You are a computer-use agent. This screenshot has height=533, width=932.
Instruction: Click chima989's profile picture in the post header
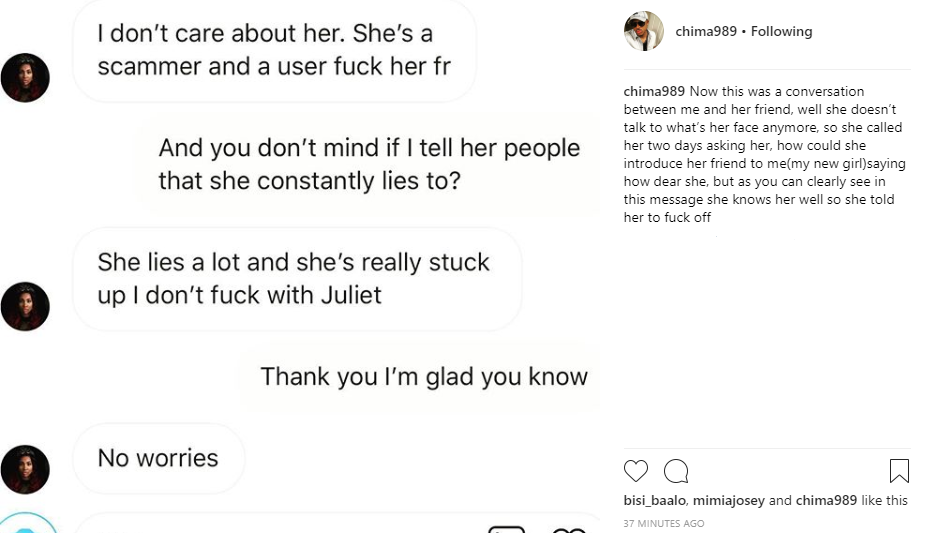point(643,32)
